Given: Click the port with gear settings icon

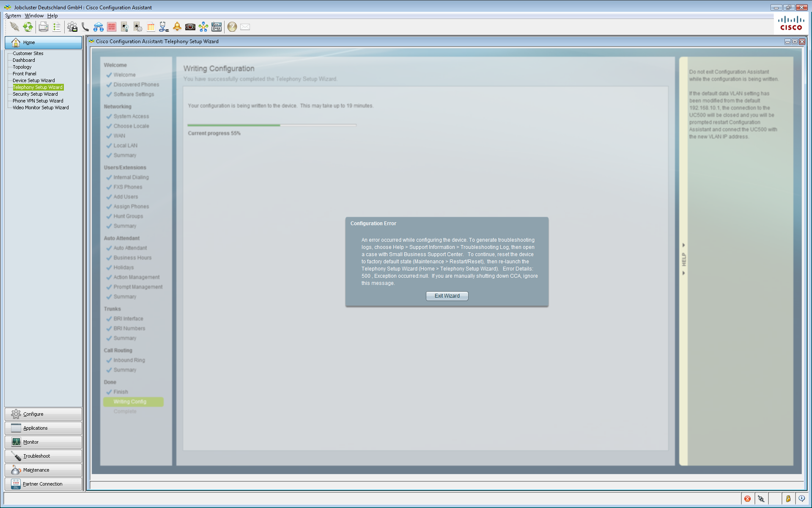Looking at the screenshot, I should [138, 27].
